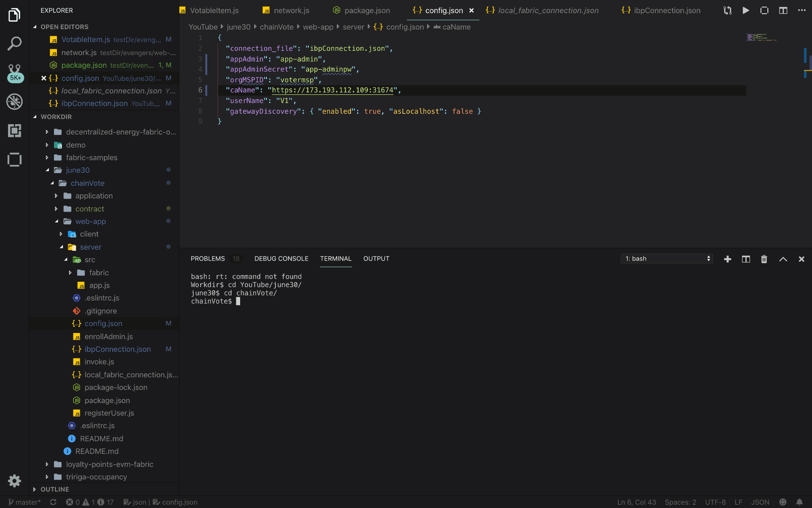
Task: Kill the terminal with trash icon
Action: (x=764, y=259)
